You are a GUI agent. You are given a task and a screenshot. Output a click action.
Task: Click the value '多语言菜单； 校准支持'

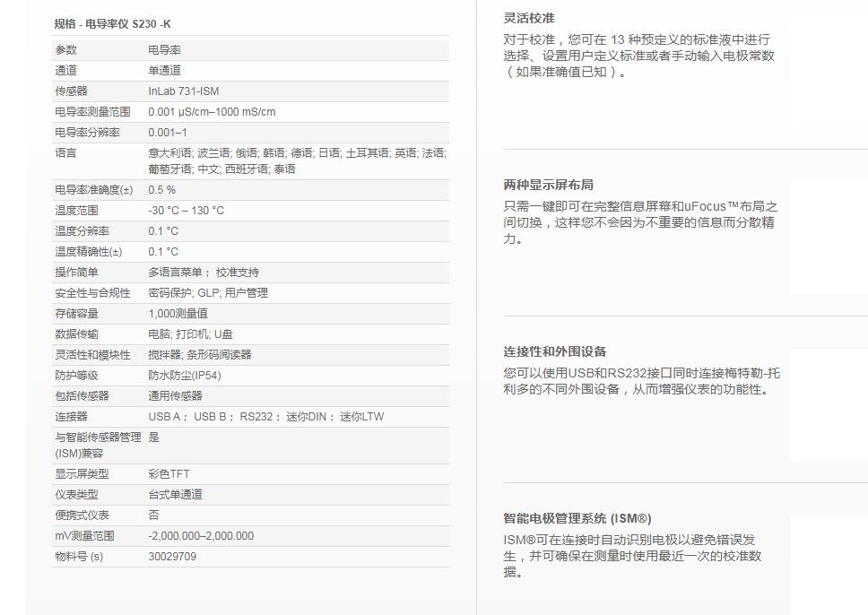tap(204, 273)
